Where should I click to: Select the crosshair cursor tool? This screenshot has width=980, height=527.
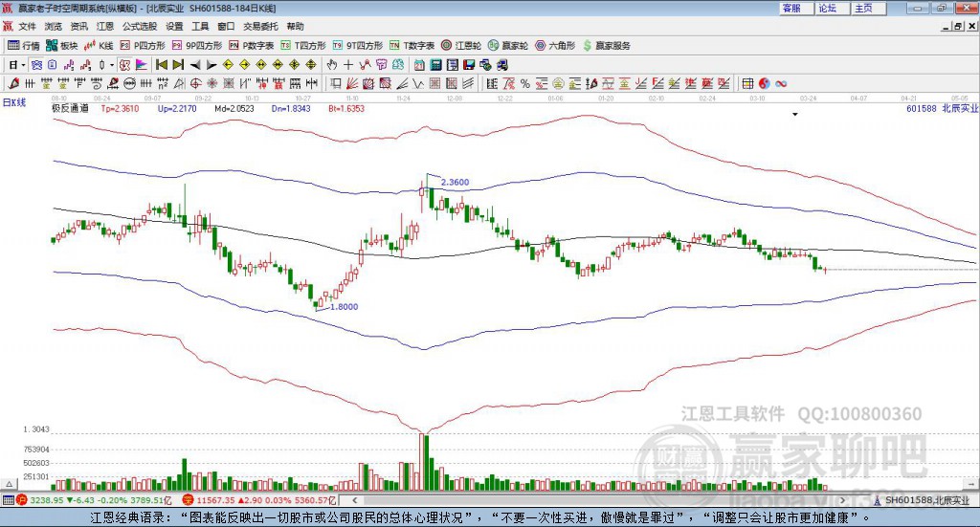coord(348,65)
